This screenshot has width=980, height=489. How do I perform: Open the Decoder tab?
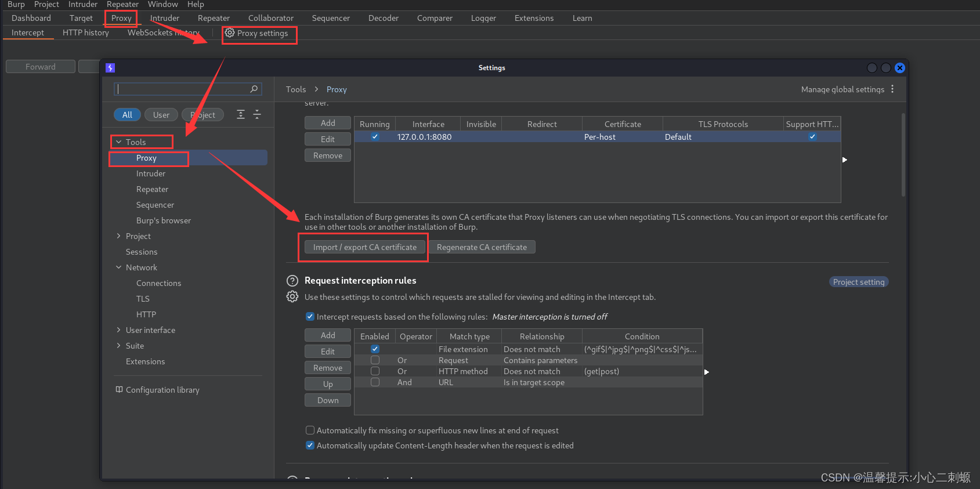(384, 18)
